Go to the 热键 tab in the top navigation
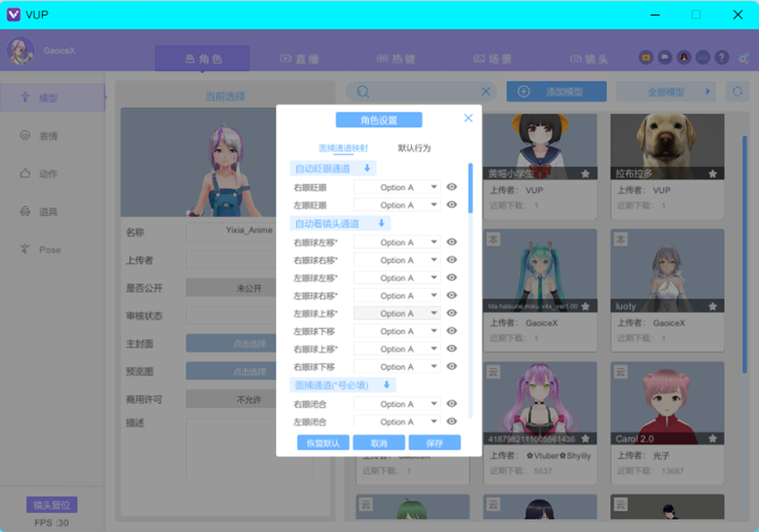Screen dimensions: 759x532 (395, 59)
